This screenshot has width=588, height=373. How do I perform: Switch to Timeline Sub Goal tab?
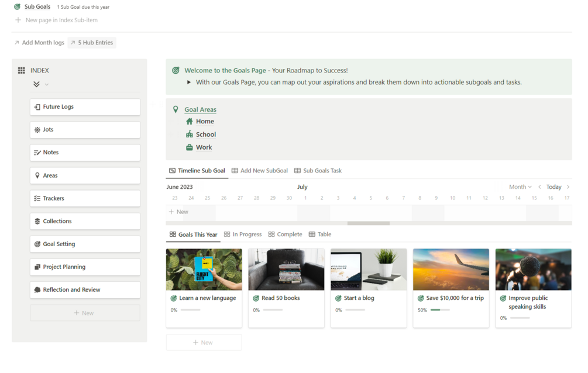click(197, 171)
